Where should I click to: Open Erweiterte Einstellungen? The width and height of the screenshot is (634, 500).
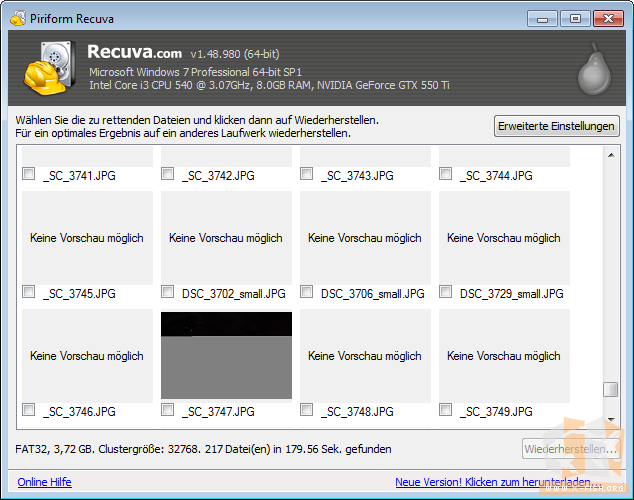(556, 126)
